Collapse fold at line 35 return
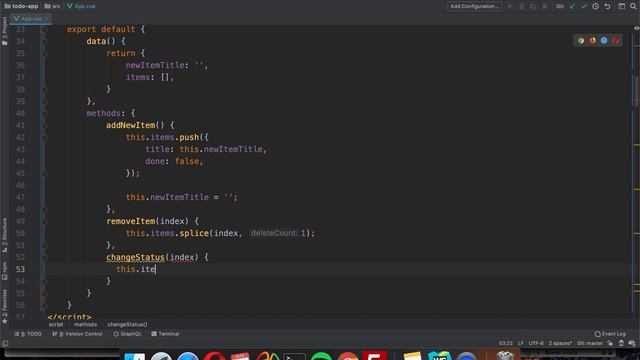This screenshot has height=360, width=640. [44, 53]
